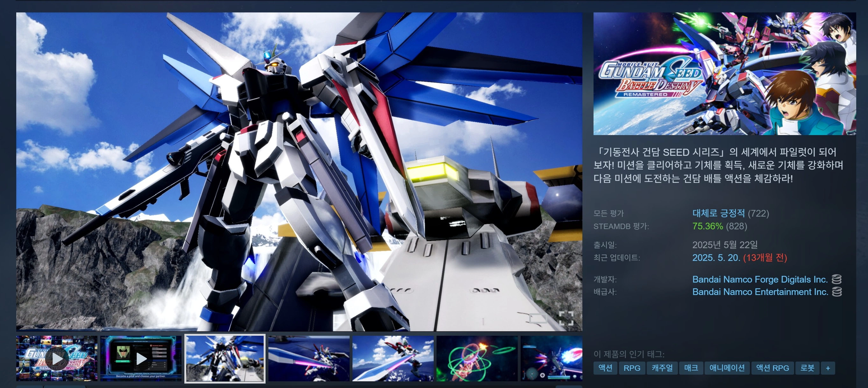Click the review count '(722)'

[x=758, y=213]
